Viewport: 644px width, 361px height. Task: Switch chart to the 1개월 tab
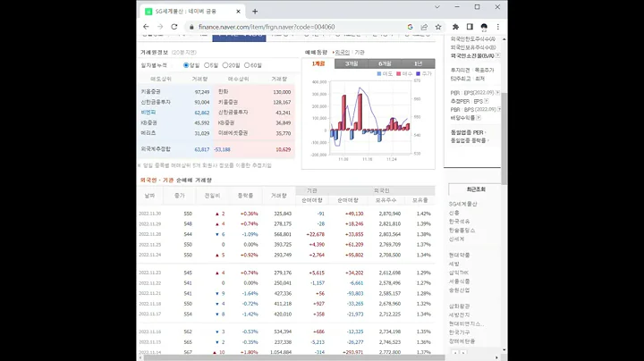(x=318, y=63)
